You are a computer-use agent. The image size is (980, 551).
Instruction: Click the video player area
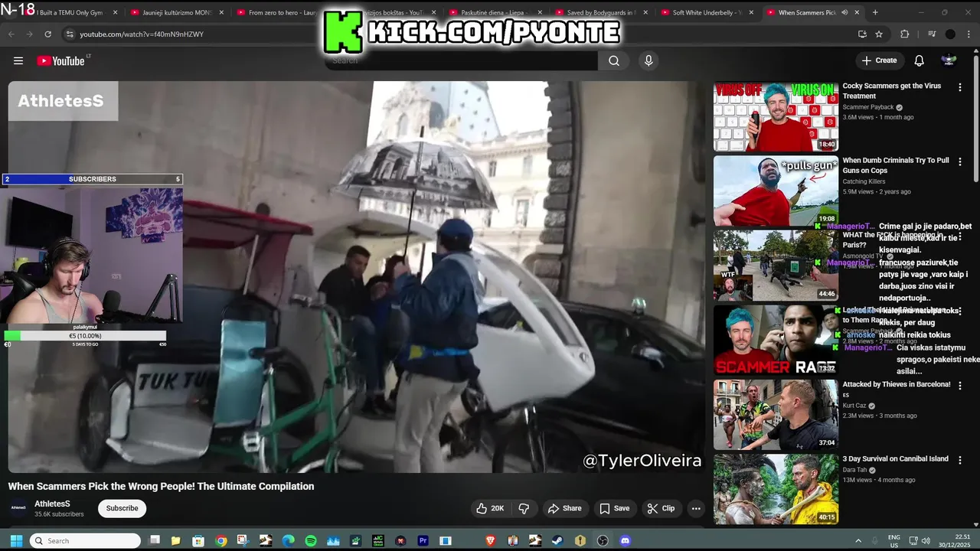[x=355, y=277]
